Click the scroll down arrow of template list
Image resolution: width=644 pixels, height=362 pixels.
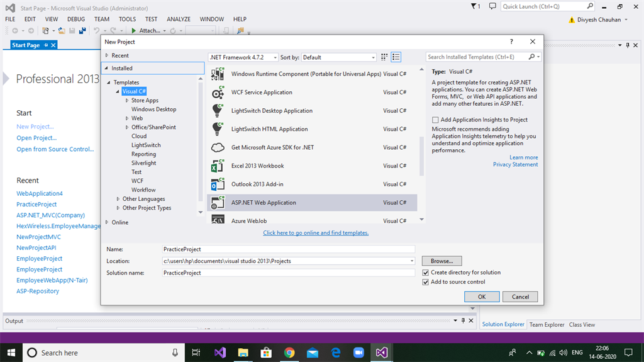tap(421, 219)
